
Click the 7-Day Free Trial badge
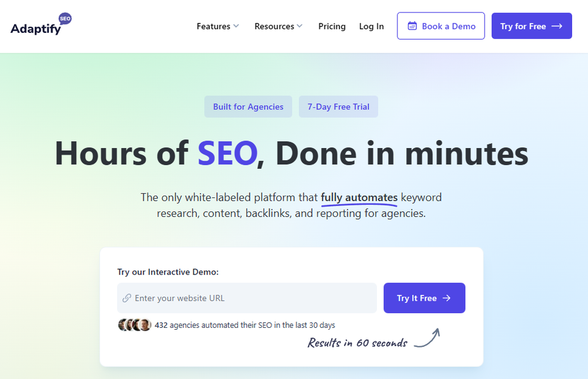pos(338,106)
